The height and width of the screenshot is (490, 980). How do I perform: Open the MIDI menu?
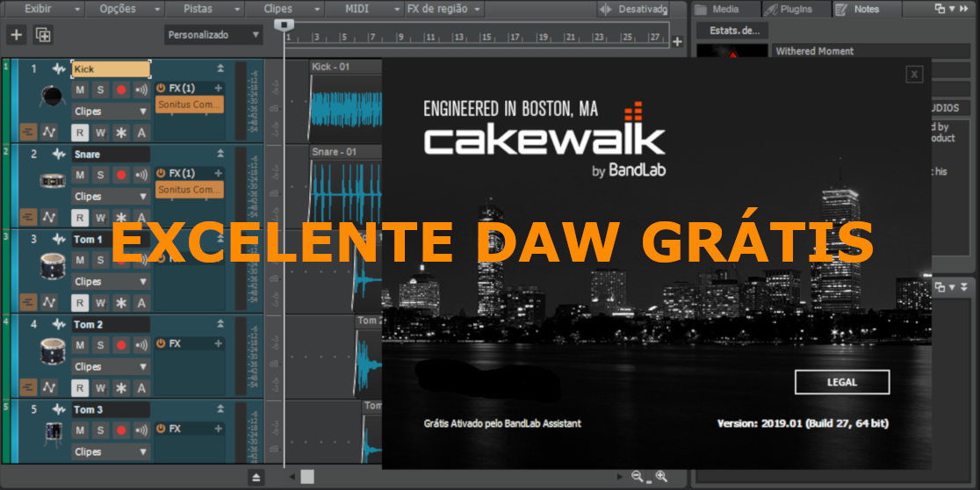(x=365, y=9)
